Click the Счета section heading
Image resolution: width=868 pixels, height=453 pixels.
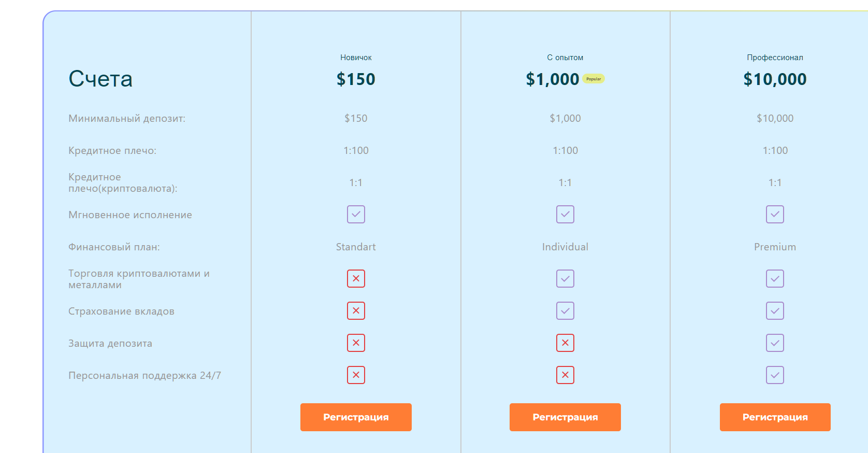click(100, 79)
